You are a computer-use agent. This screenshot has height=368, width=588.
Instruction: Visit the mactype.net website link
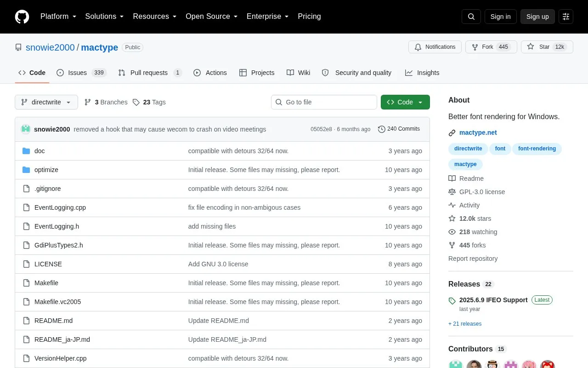(478, 132)
